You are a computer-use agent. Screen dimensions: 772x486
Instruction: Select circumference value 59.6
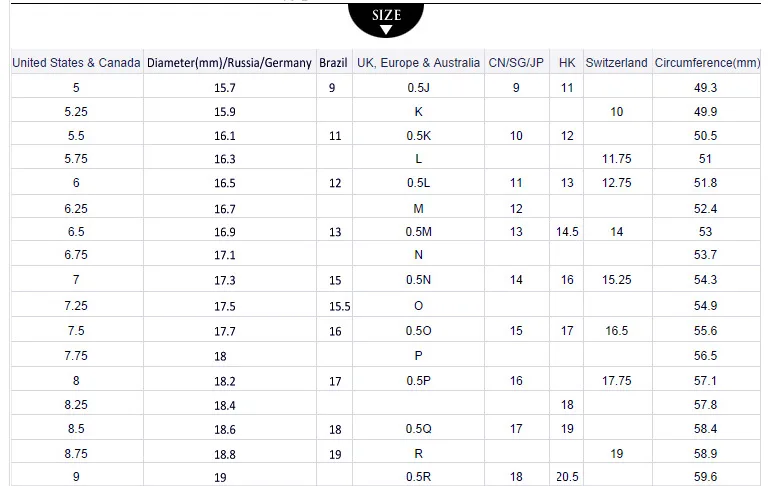pyautogui.click(x=707, y=477)
